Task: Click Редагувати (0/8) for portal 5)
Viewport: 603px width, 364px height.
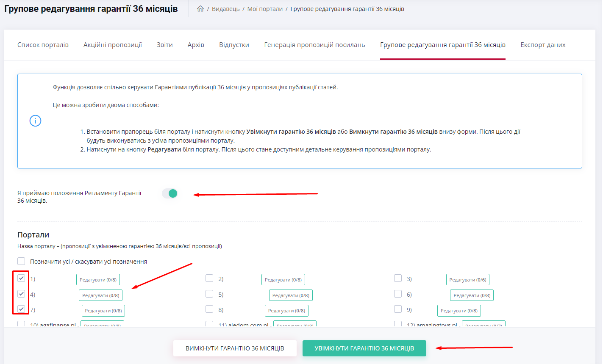Action: point(291,295)
